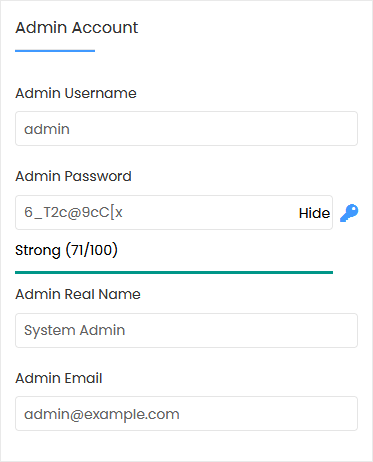373x462 pixels.
Task: Click the admin@example.com text value
Action: tap(102, 414)
